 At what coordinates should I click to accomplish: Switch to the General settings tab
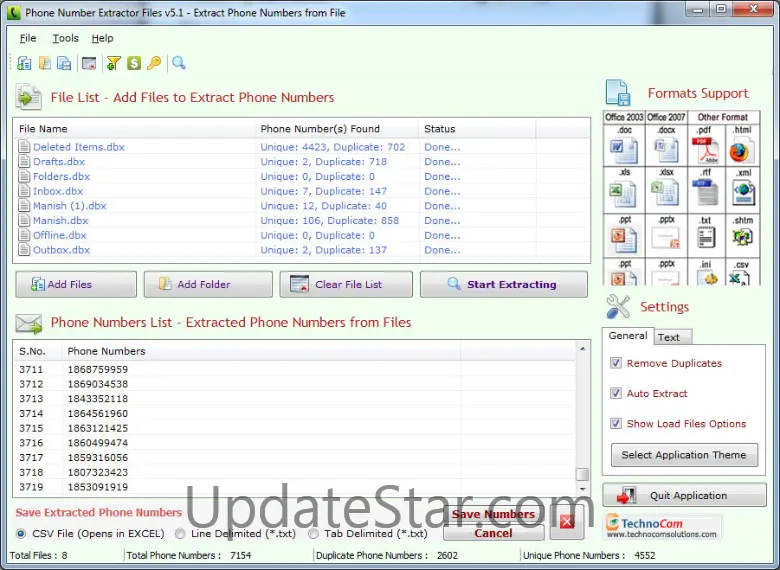(x=628, y=336)
